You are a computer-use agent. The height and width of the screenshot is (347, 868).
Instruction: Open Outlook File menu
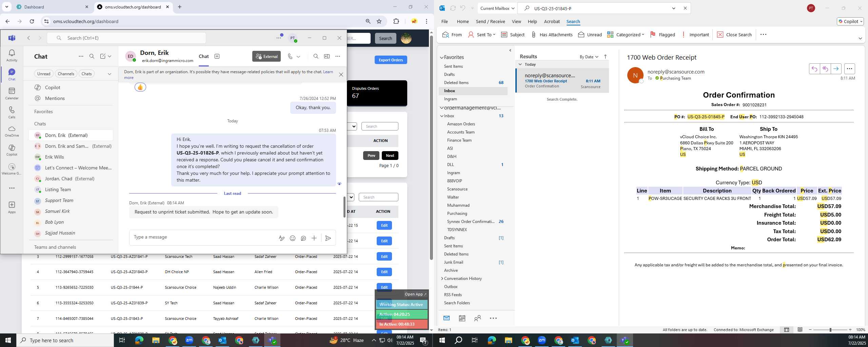[445, 21]
